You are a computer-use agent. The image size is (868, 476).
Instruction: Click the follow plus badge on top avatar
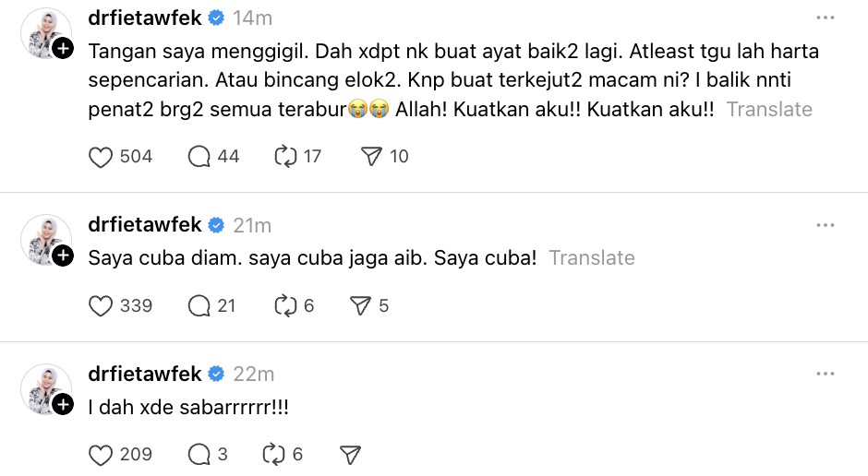click(63, 50)
